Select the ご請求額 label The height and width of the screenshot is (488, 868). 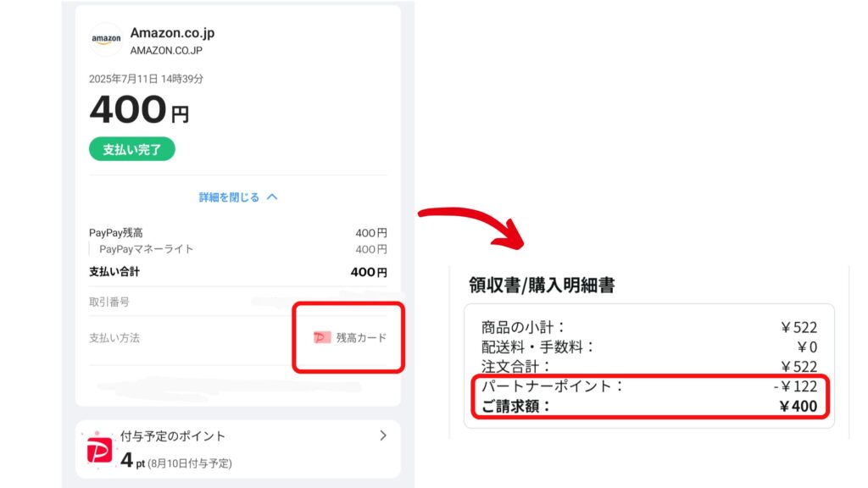tap(516, 406)
